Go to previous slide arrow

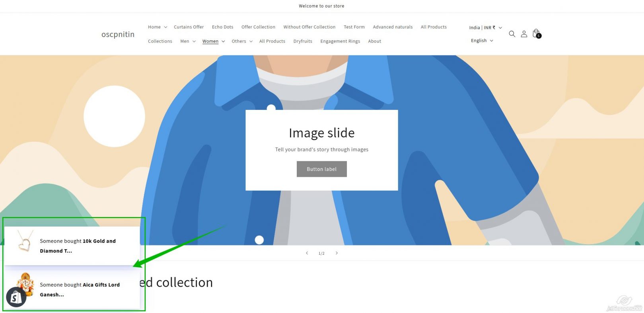click(307, 253)
